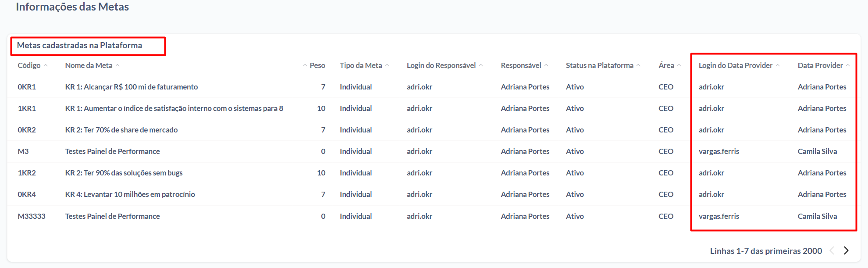Sort by Área arrow icon
This screenshot has width=868, height=268.
pos(679,65)
